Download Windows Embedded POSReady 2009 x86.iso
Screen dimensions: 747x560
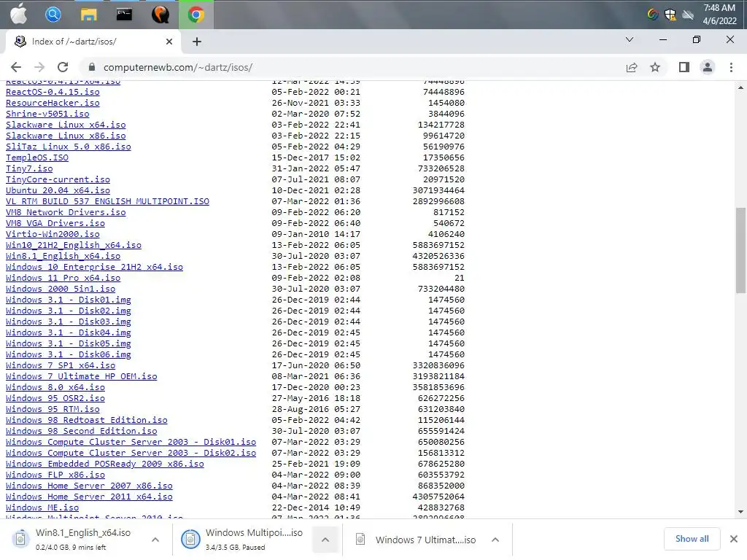click(105, 464)
